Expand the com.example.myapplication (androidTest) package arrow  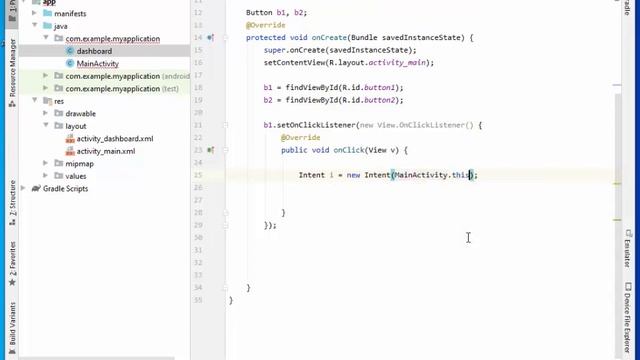click(x=46, y=76)
